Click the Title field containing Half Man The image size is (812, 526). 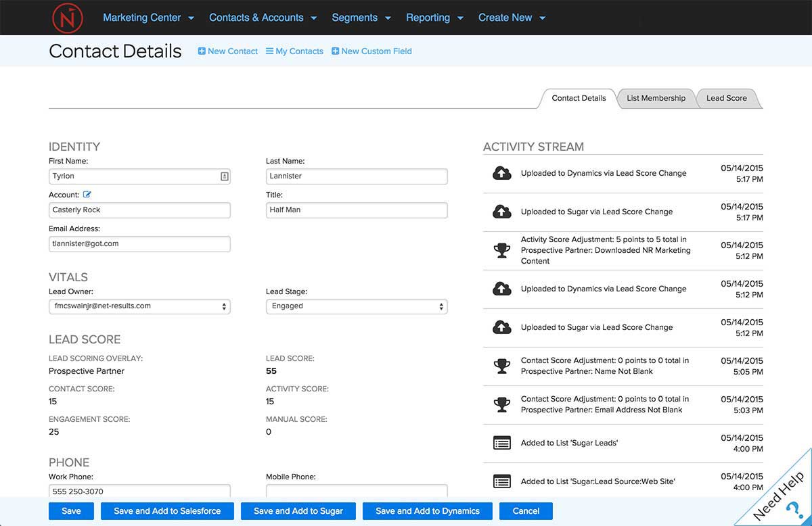pos(357,210)
